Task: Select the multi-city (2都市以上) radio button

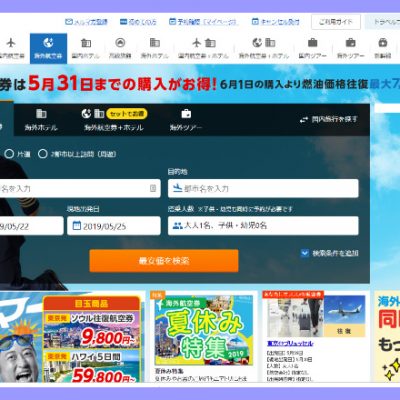Action: pyautogui.click(x=43, y=154)
